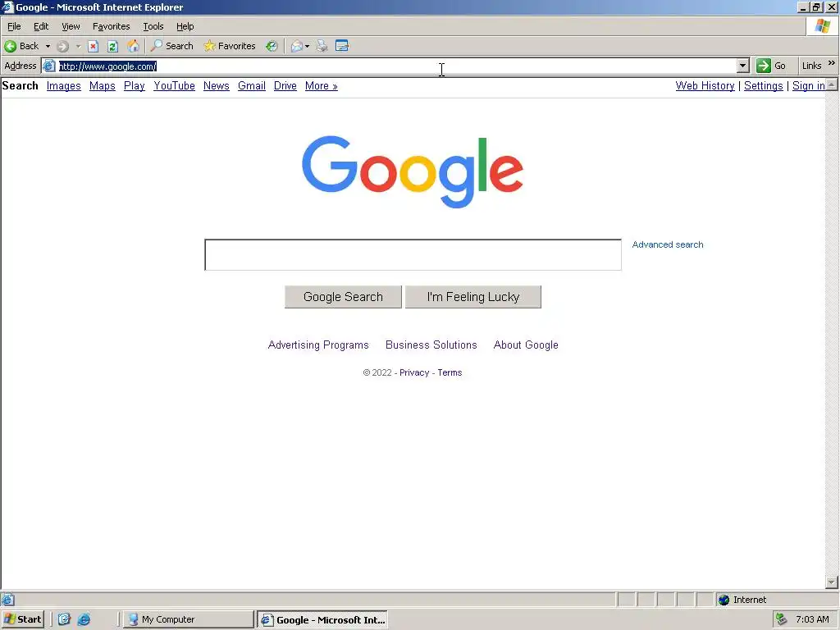Open the Drive link
This screenshot has width=840, height=630.
tap(285, 85)
